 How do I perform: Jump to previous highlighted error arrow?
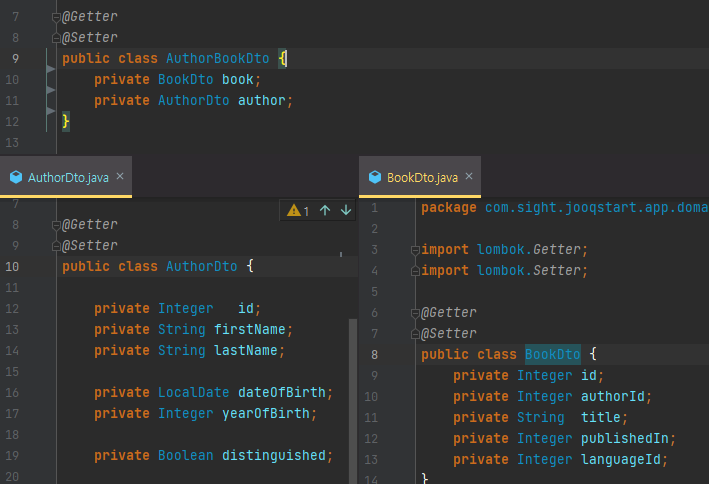point(325,210)
